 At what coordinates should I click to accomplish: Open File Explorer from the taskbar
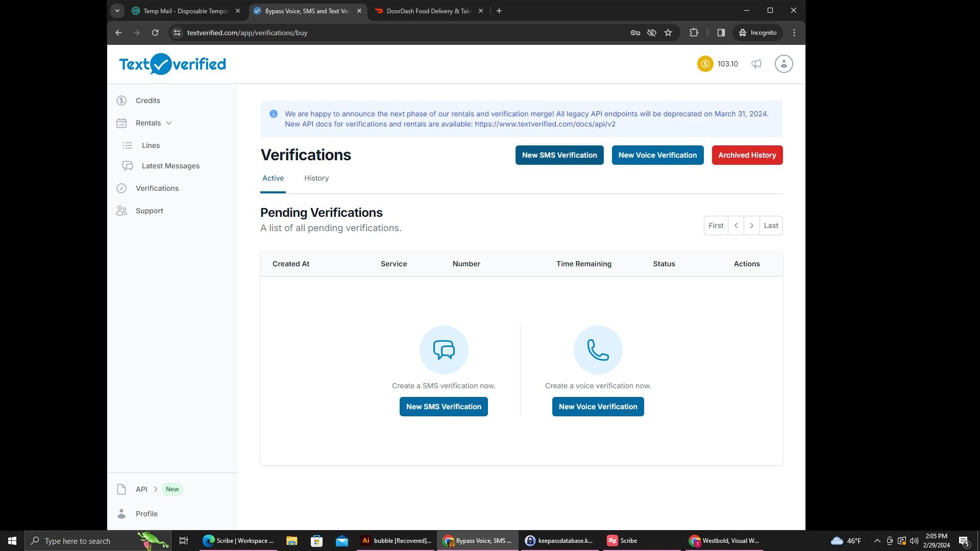[x=291, y=541]
